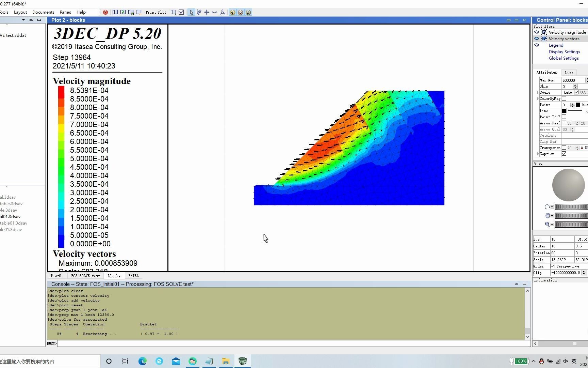
Task: Click the Skip value stepper arrows
Action: pyautogui.click(x=575, y=87)
